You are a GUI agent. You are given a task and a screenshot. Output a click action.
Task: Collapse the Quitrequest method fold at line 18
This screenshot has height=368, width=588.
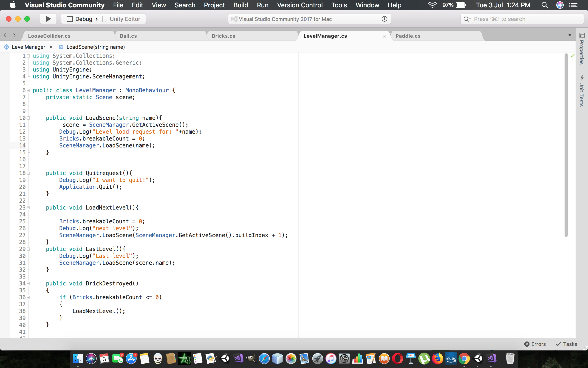pos(28,173)
